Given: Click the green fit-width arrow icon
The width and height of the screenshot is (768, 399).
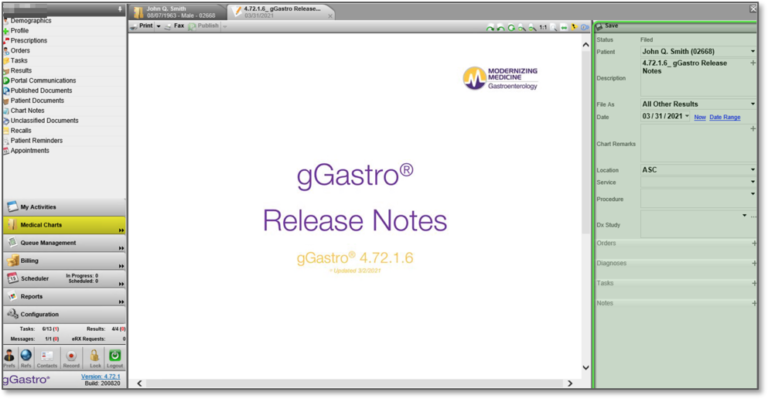Looking at the screenshot, I should pos(564,28).
